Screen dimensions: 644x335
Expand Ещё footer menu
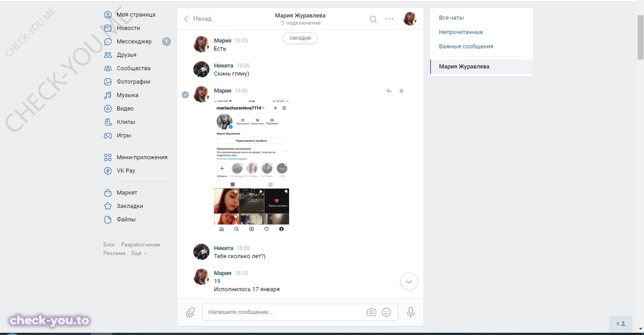(x=139, y=253)
